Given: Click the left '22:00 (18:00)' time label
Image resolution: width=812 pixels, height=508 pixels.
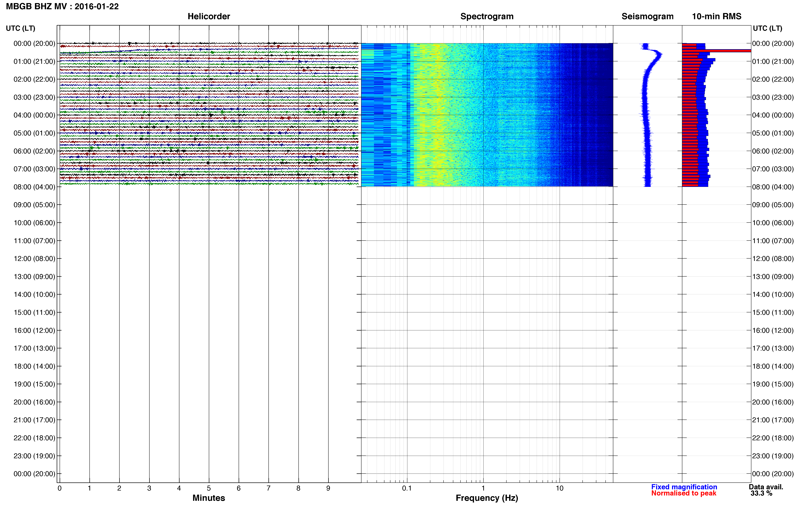Looking at the screenshot, I should point(34,438).
